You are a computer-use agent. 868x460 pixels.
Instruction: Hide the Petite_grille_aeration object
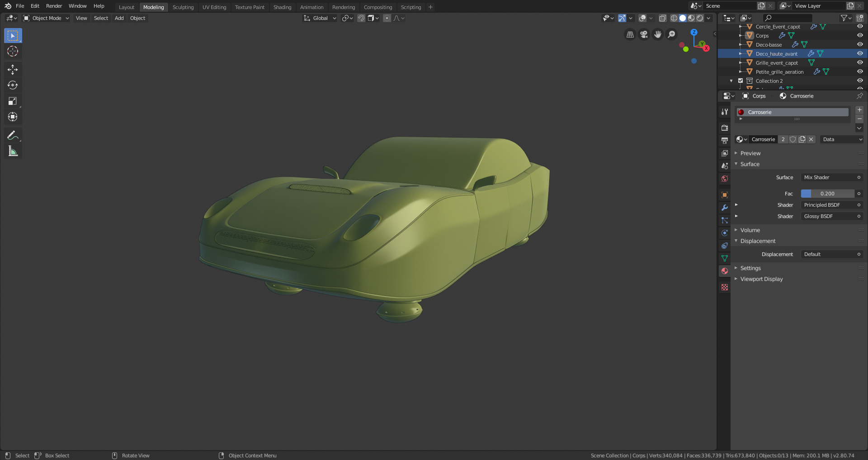(860, 71)
